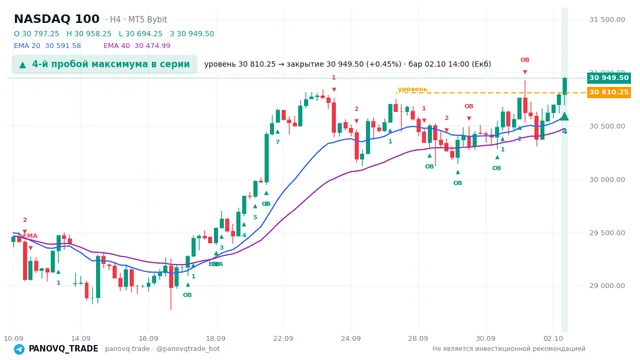Click the 02.10 date axis label

coord(553,338)
